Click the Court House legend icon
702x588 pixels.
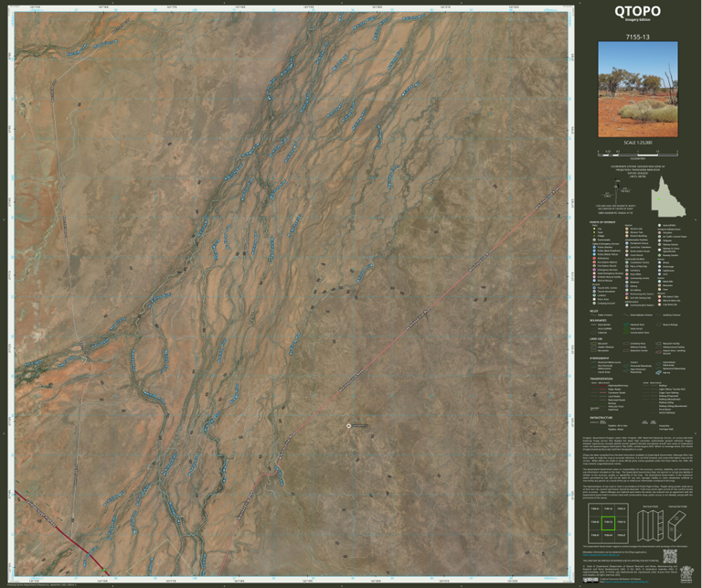coord(627,255)
